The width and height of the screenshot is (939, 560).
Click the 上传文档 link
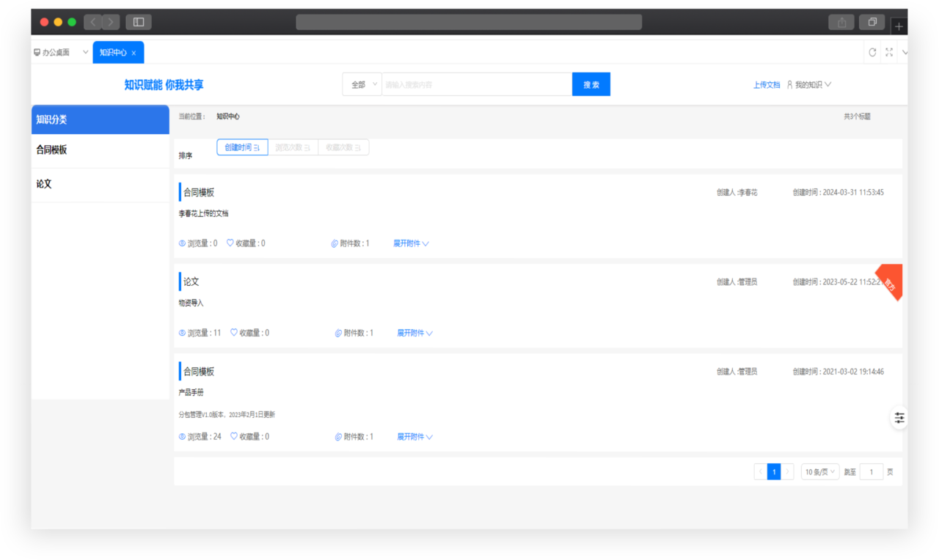pyautogui.click(x=767, y=85)
